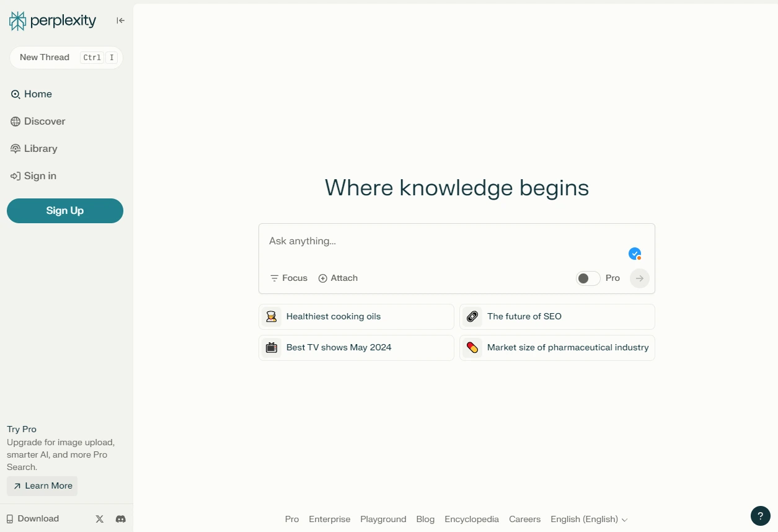This screenshot has height=532, width=778.
Task: Open the Playground footer link
Action: [383, 520]
